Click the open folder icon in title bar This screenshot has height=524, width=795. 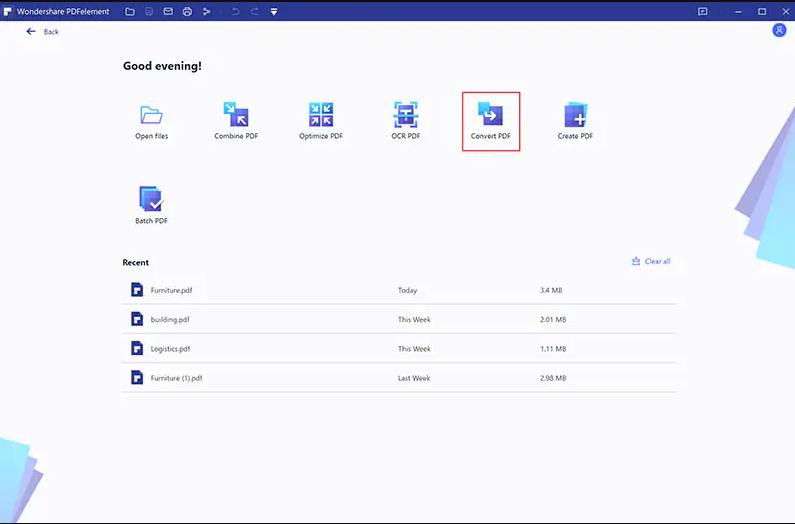(130, 11)
